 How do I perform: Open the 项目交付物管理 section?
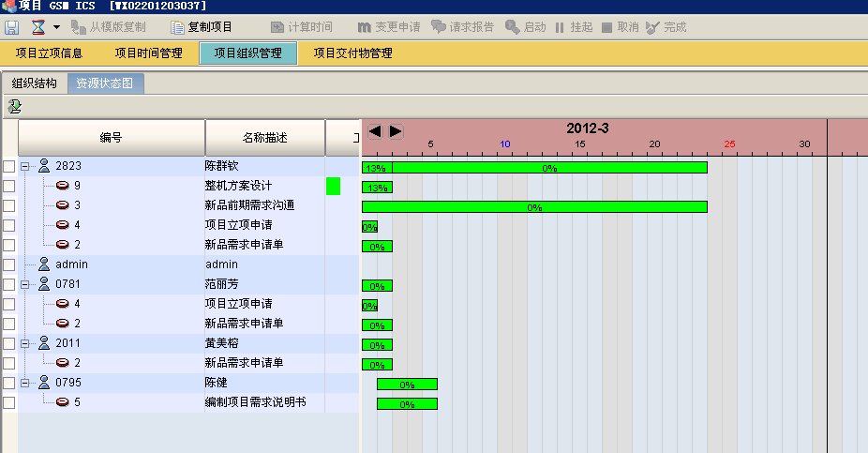click(352, 53)
